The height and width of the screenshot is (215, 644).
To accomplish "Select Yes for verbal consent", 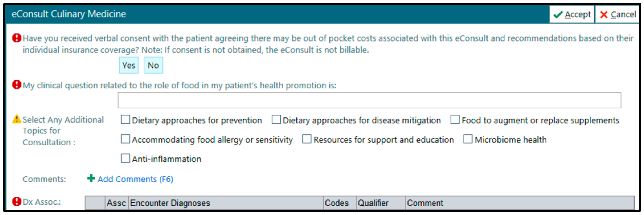I will tap(129, 65).
